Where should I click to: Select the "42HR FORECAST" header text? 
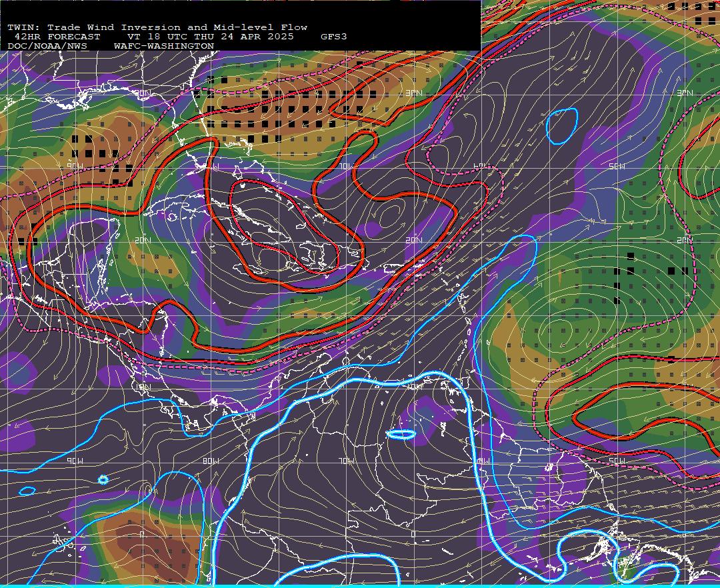[57, 37]
